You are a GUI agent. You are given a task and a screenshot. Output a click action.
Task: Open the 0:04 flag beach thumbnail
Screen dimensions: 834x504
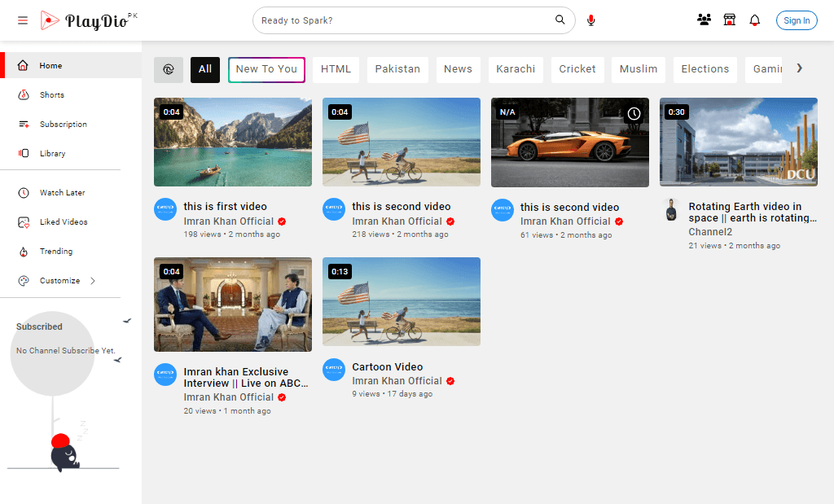click(402, 142)
